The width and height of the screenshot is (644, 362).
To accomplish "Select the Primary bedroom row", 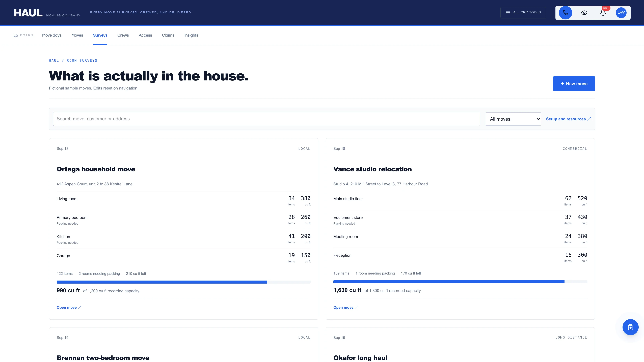I will 183,220.
